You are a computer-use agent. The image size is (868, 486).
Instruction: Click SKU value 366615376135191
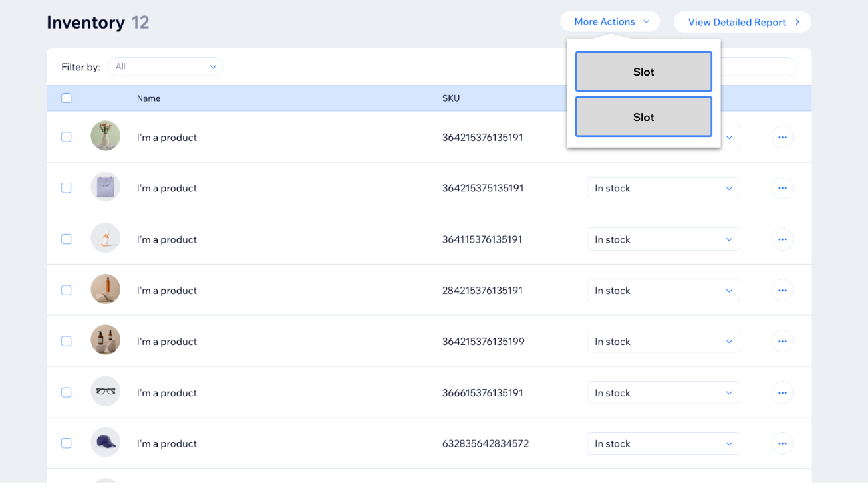(x=483, y=393)
